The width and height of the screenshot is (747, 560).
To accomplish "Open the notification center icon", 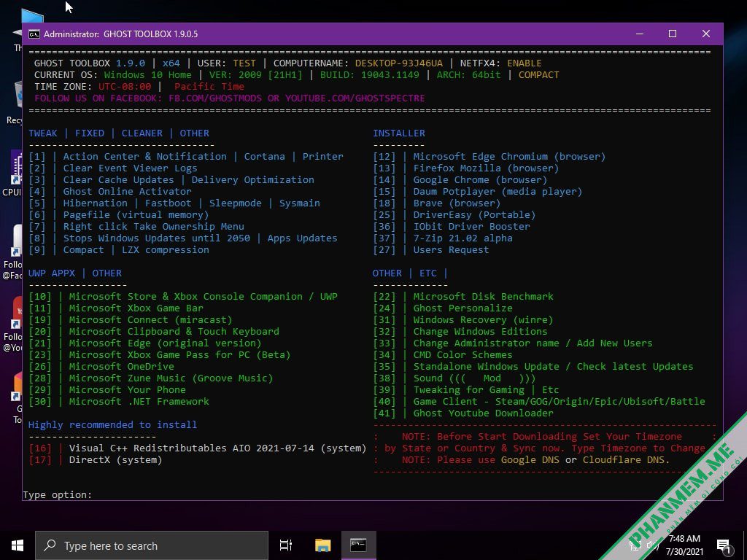I will (724, 545).
